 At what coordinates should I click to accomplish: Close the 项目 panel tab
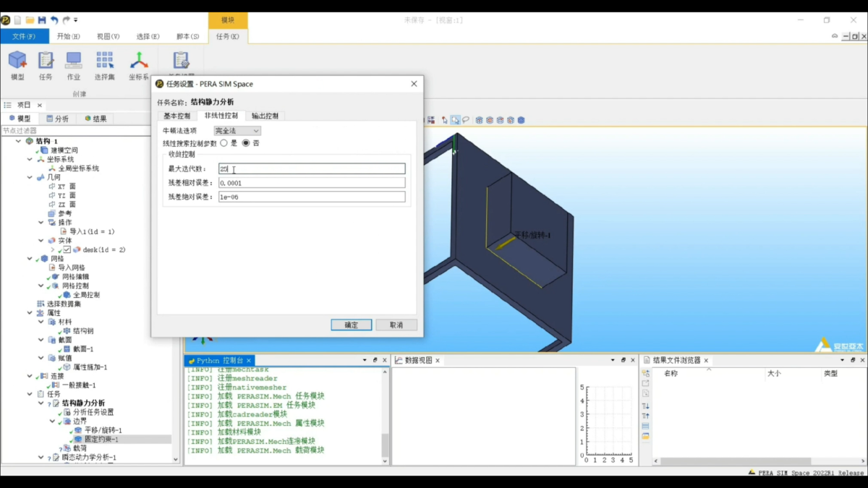click(40, 106)
